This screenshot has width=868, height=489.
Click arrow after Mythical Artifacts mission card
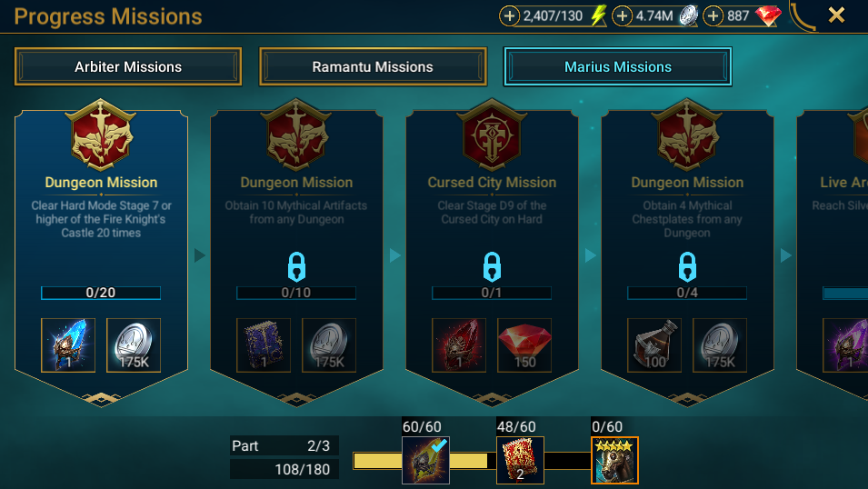click(395, 255)
